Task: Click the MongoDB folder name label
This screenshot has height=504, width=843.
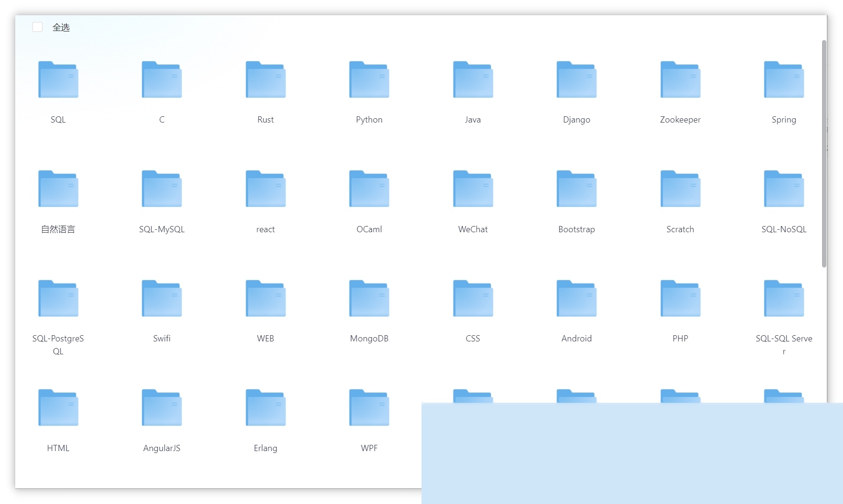Action: pos(369,339)
